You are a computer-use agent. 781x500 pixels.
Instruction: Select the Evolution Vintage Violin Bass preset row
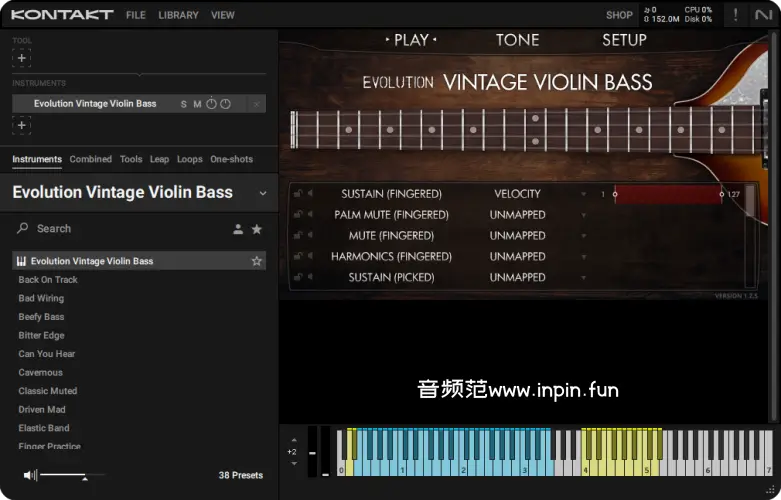(x=139, y=261)
